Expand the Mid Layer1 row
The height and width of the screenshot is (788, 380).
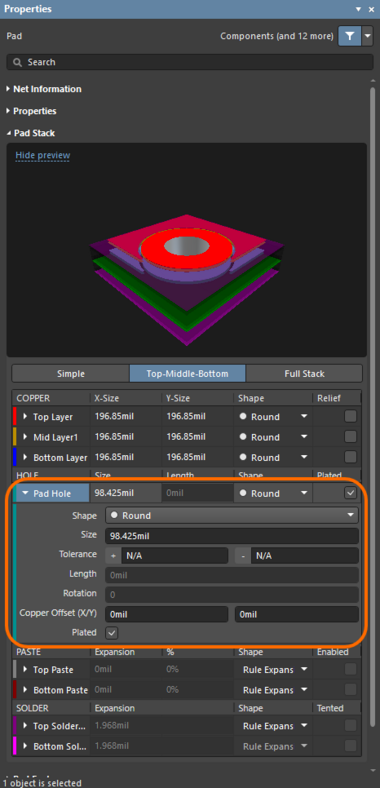(25, 437)
